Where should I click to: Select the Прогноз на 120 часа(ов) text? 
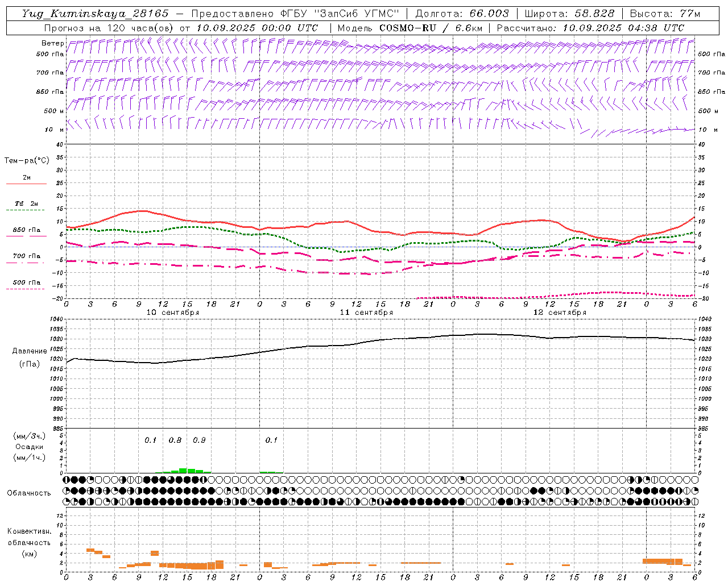[109, 28]
